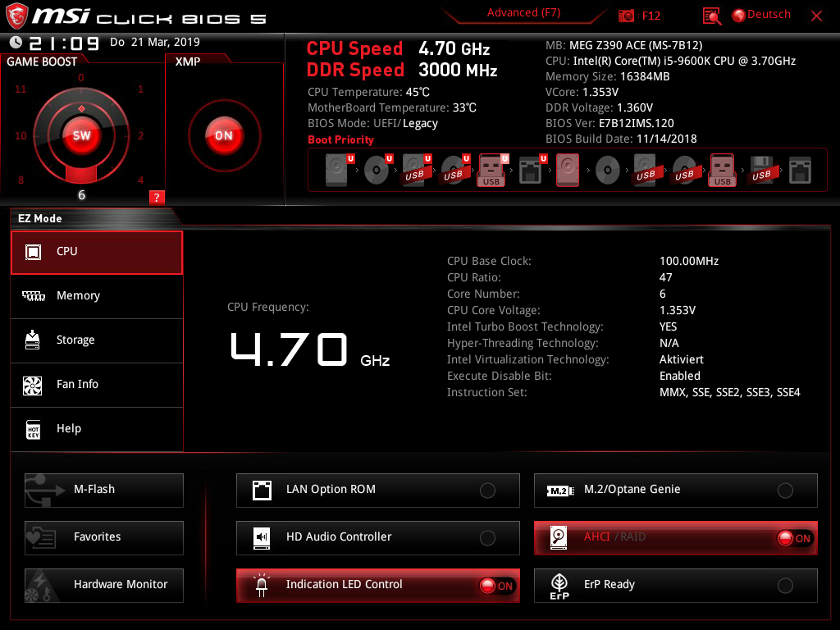The width and height of the screenshot is (840, 630).
Task: Toggle the Game Boost SW knob
Action: coord(81,135)
